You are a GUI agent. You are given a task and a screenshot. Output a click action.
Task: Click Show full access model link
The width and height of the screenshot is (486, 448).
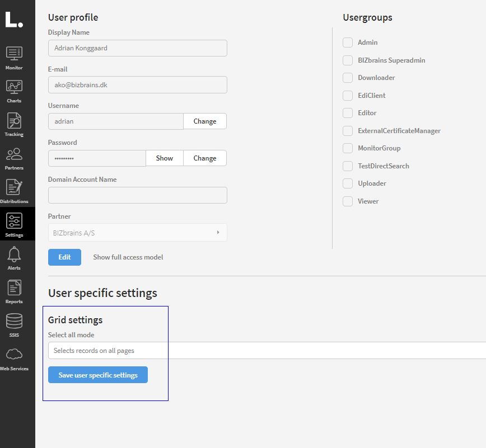[x=128, y=257]
